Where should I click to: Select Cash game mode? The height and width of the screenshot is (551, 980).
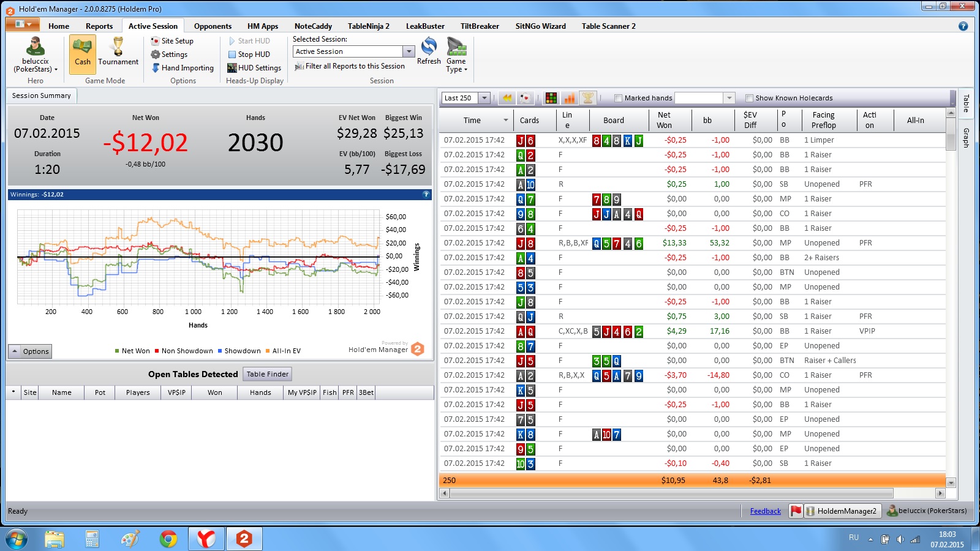pos(83,54)
